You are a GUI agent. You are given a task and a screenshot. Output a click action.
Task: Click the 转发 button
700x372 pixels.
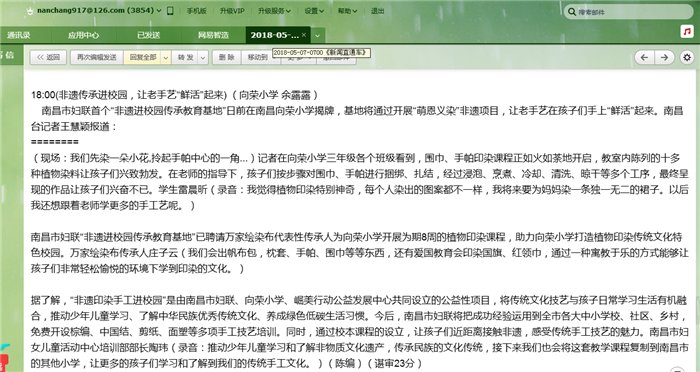point(185,57)
